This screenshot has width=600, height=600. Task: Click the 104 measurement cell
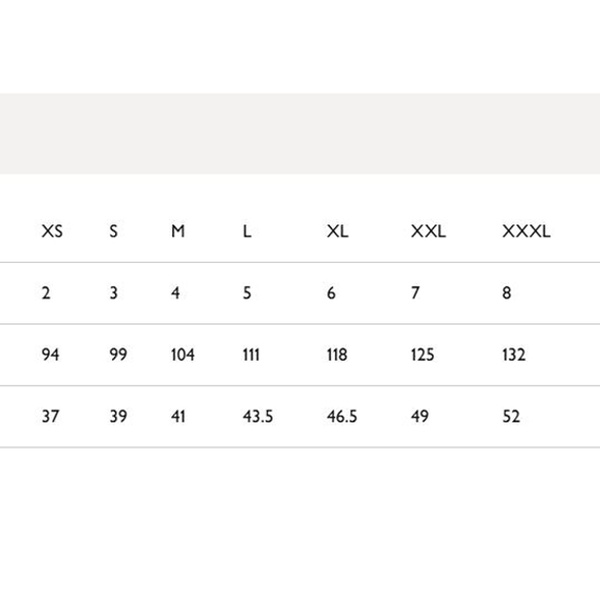tap(182, 355)
